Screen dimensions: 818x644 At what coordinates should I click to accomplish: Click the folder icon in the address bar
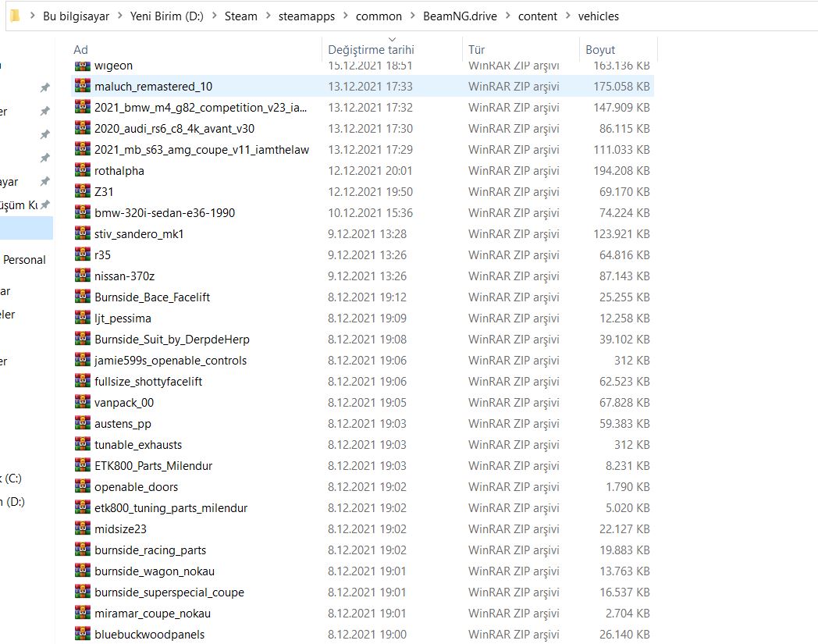tap(15, 16)
